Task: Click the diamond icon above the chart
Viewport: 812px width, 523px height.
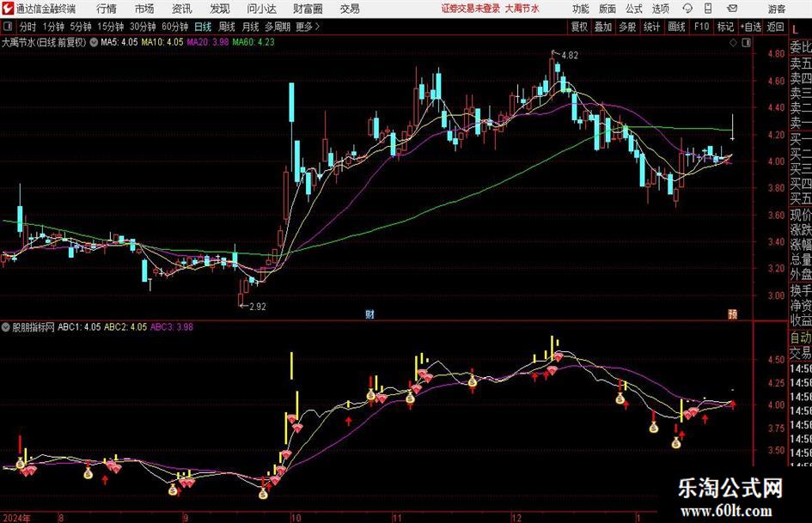Action: pos(733,43)
